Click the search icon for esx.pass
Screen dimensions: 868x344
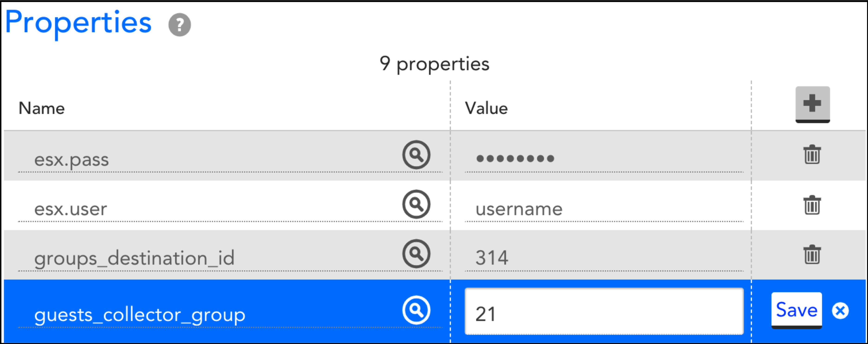pyautogui.click(x=416, y=155)
